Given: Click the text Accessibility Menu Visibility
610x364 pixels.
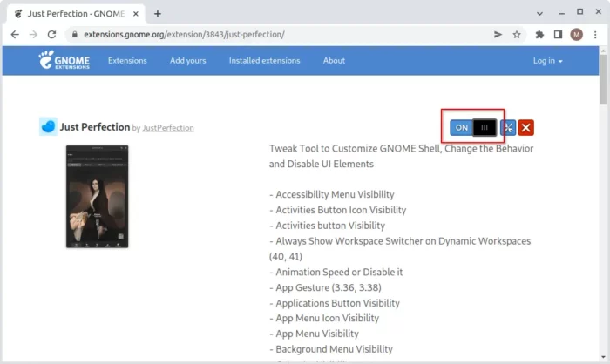Looking at the screenshot, I should [335, 194].
